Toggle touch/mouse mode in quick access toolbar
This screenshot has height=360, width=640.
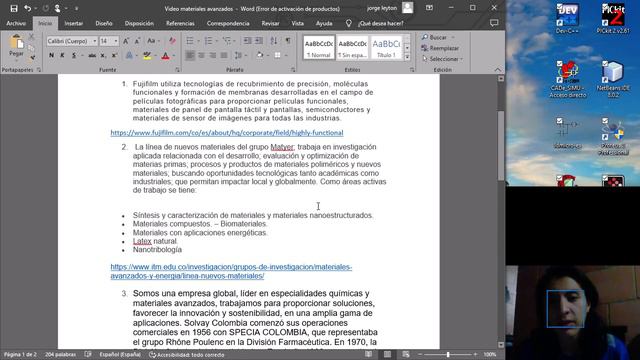pos(58,8)
